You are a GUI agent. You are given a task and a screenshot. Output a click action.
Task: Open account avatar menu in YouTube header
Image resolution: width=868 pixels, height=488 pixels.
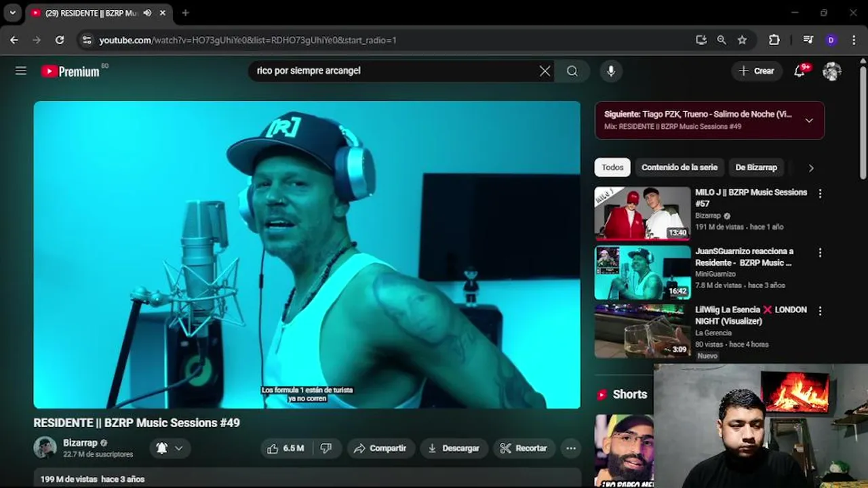(832, 71)
